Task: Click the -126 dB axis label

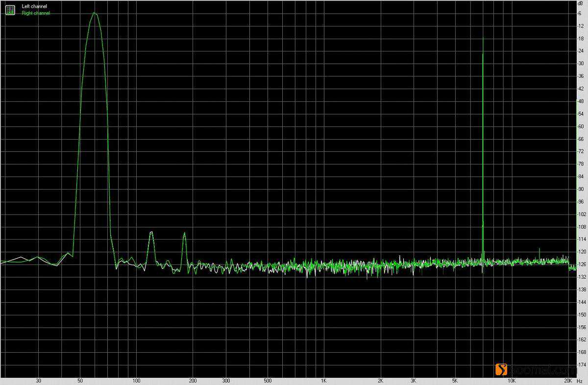Action: (x=580, y=265)
